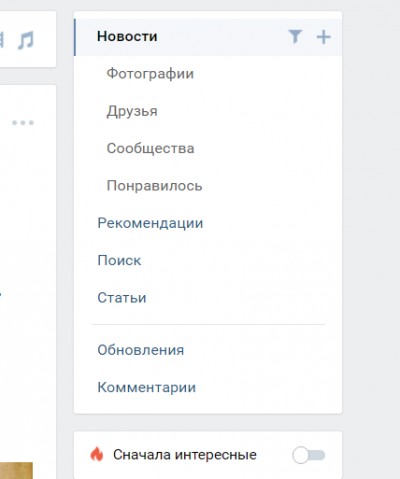Click the plus icon to add tab
Screen dimensions: 400x479
323,37
